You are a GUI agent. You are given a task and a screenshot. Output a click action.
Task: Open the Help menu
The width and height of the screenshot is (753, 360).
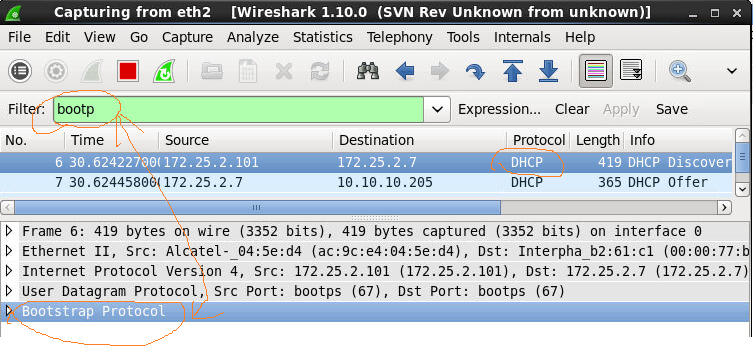tap(580, 37)
